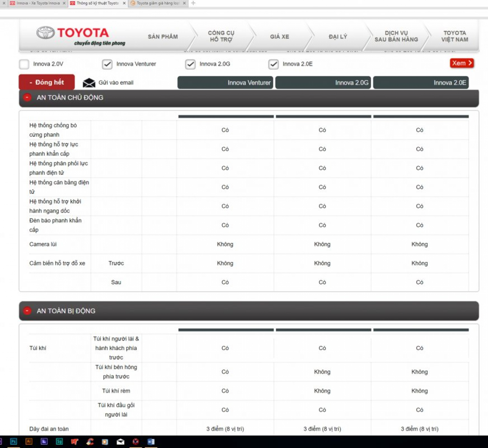
Task: Click the new tab plus button
Action: pyautogui.click(x=193, y=3)
